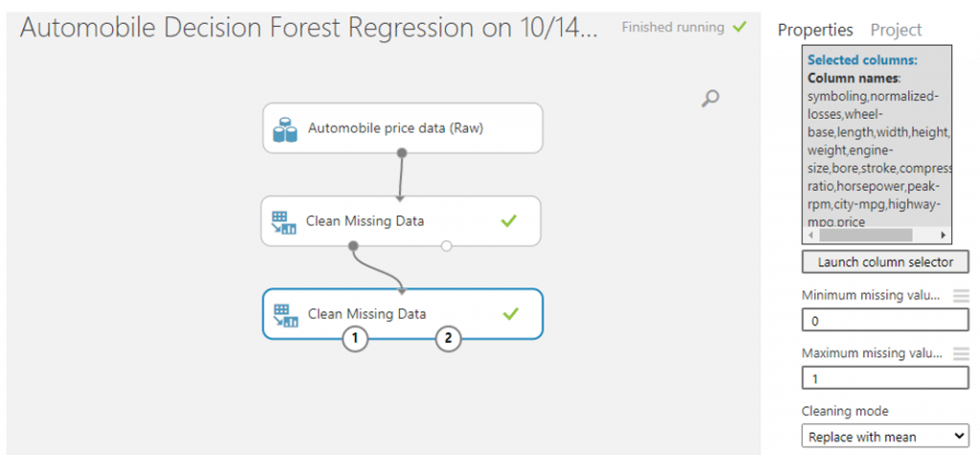The image size is (980, 455).
Task: Click left arrow of column list scrollbar
Action: click(x=811, y=236)
